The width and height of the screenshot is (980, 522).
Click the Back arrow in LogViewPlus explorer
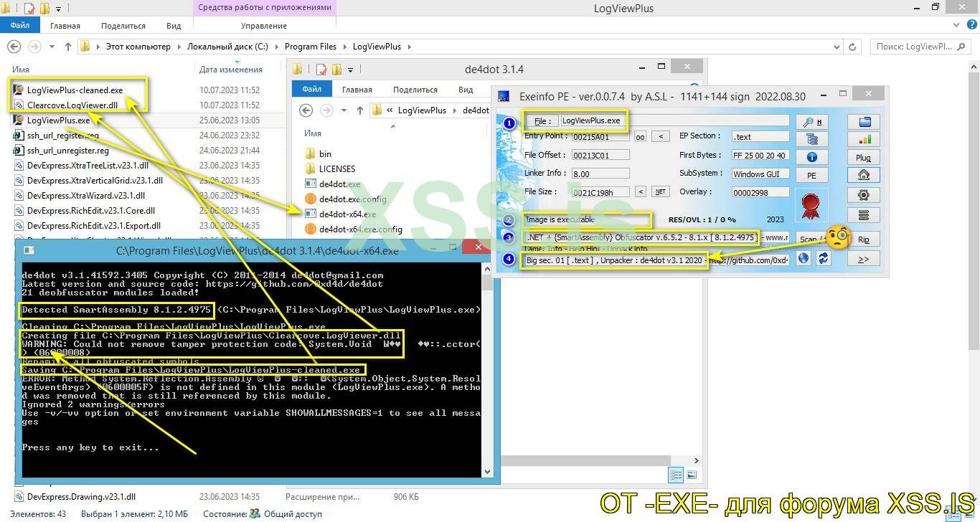pos(14,47)
